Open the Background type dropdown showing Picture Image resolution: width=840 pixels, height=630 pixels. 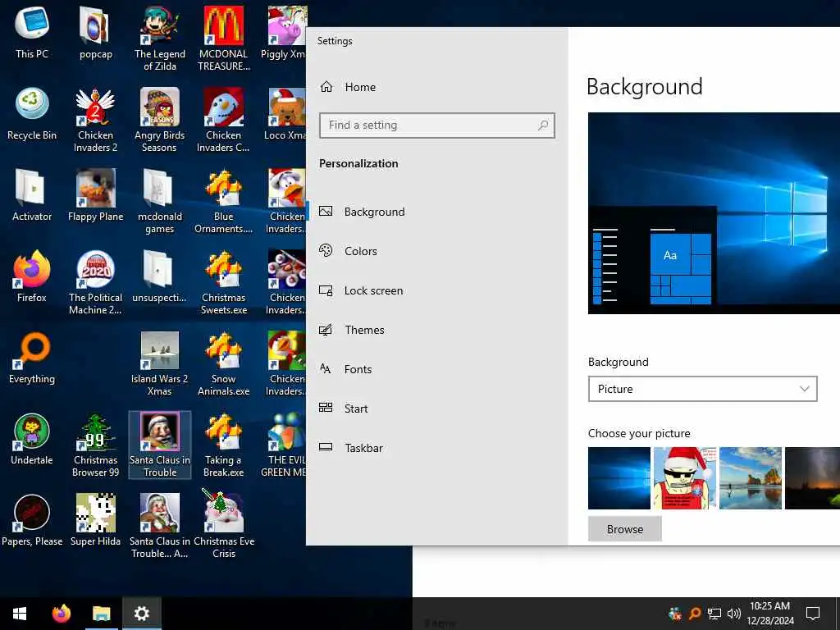coord(702,389)
